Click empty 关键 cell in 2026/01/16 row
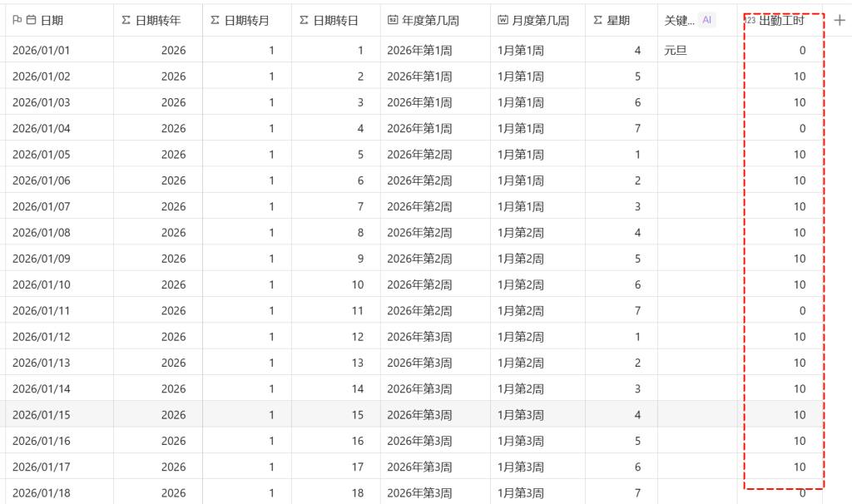The height and width of the screenshot is (504, 852). [697, 442]
